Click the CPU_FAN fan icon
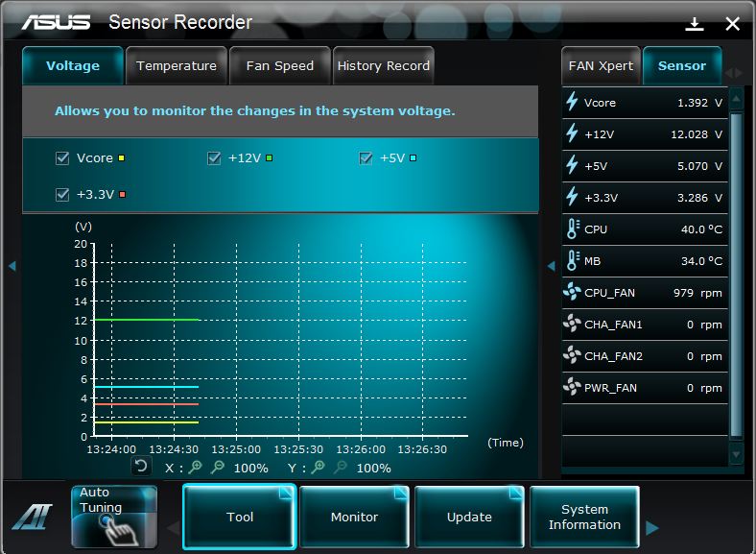The image size is (756, 554). [x=573, y=292]
